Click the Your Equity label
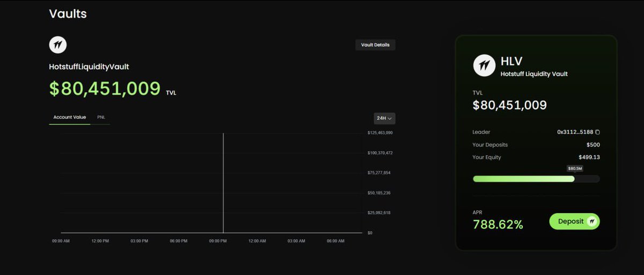644x275 pixels. point(487,157)
